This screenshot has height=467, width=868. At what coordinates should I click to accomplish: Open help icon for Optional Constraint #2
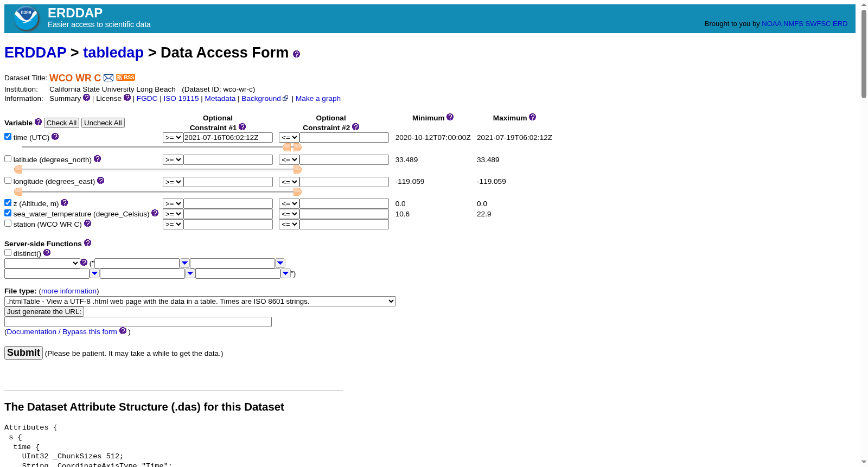[355, 127]
